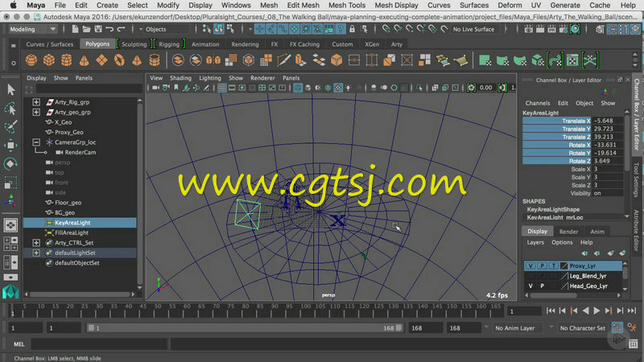Click the play backwards button
This screenshot has height=362, width=644.
point(586,311)
